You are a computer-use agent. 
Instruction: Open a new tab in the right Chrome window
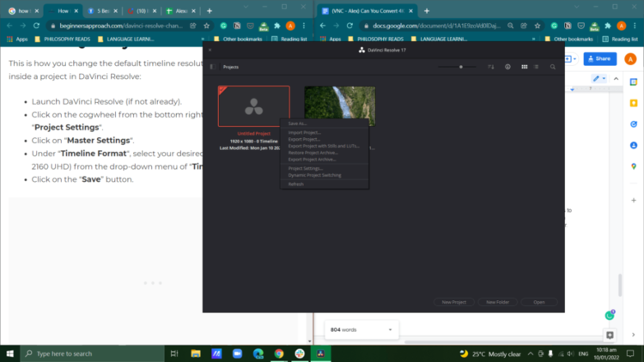click(x=427, y=11)
